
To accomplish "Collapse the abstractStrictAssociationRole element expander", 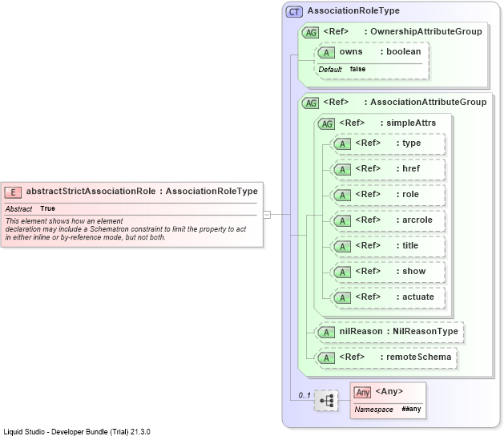I will pos(267,215).
